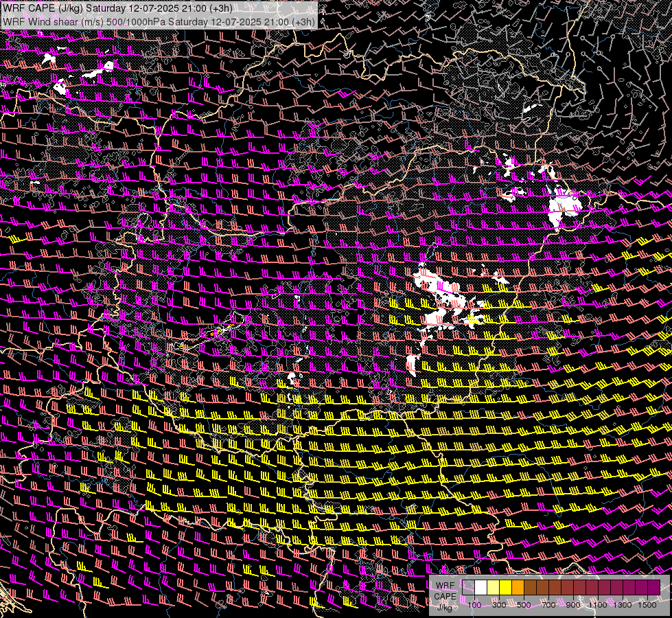Click the 'WRF CAPE (J/kg)' title line
This screenshot has width=672, height=618.
point(117,8)
